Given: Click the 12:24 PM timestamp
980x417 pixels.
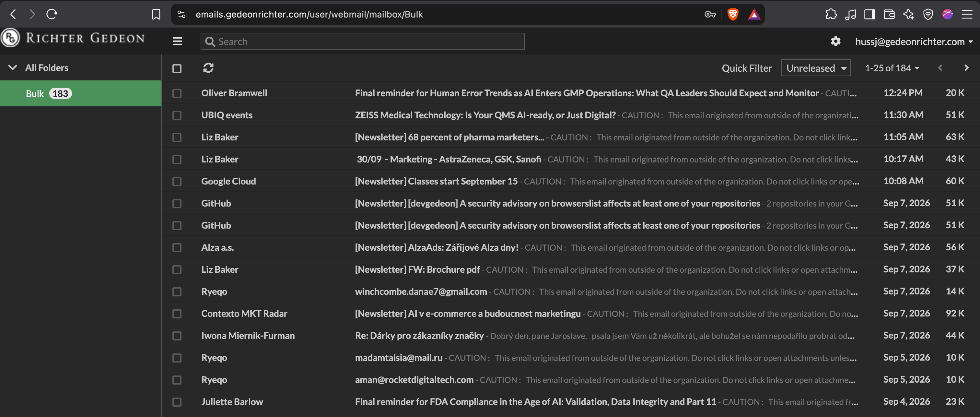Looking at the screenshot, I should click(x=903, y=93).
